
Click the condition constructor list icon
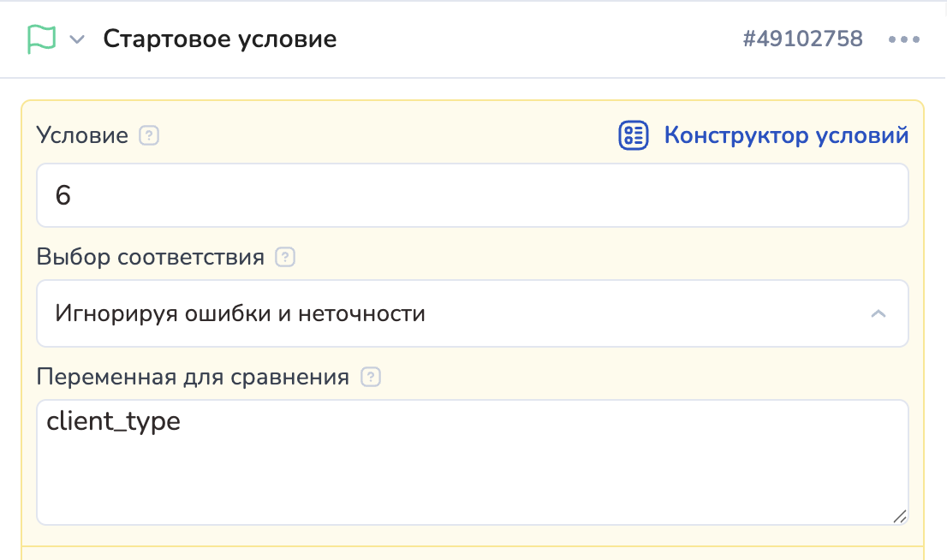(x=634, y=135)
